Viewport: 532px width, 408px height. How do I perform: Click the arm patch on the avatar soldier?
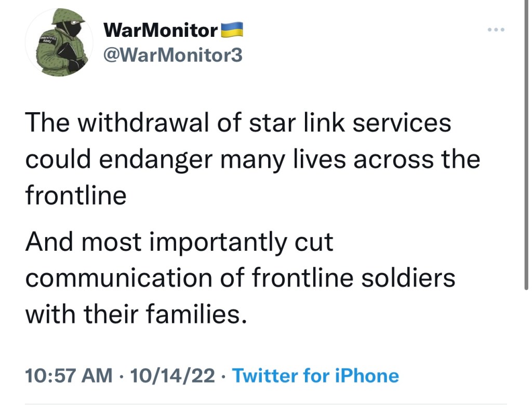(49, 41)
